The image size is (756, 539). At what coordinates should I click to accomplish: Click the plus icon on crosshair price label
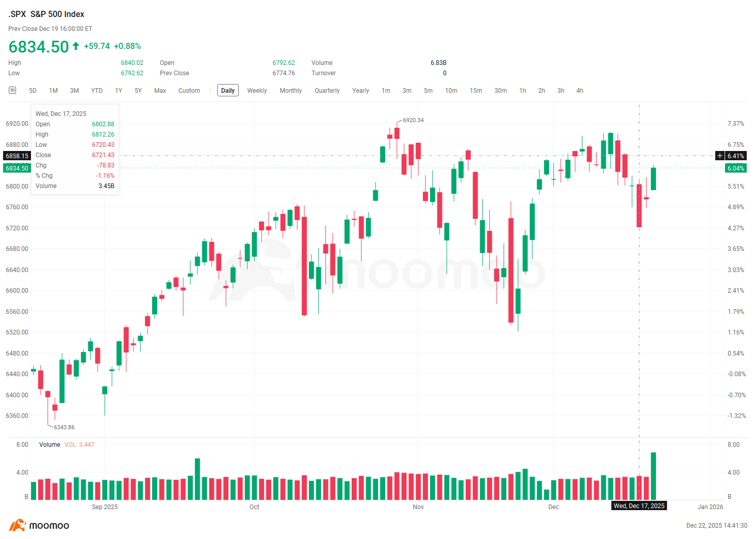click(720, 156)
